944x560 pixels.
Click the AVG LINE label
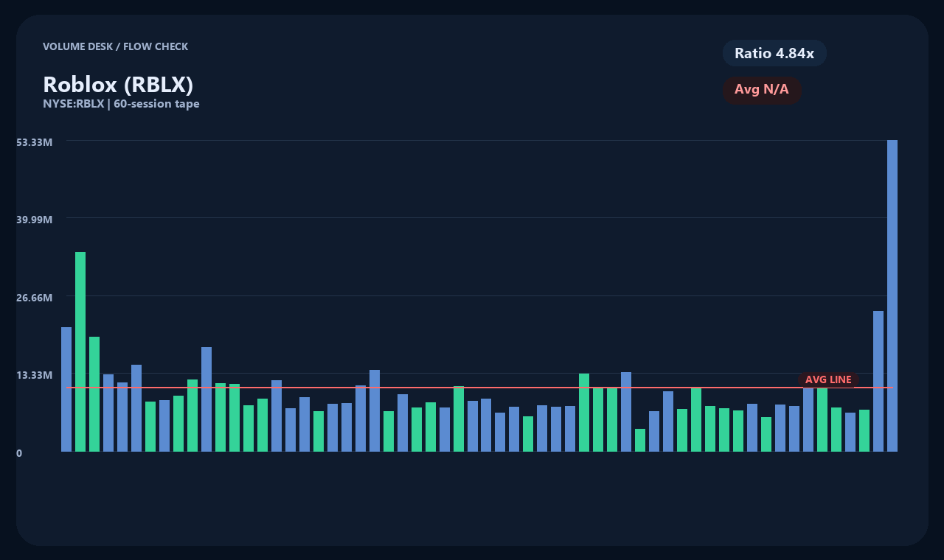click(x=828, y=379)
